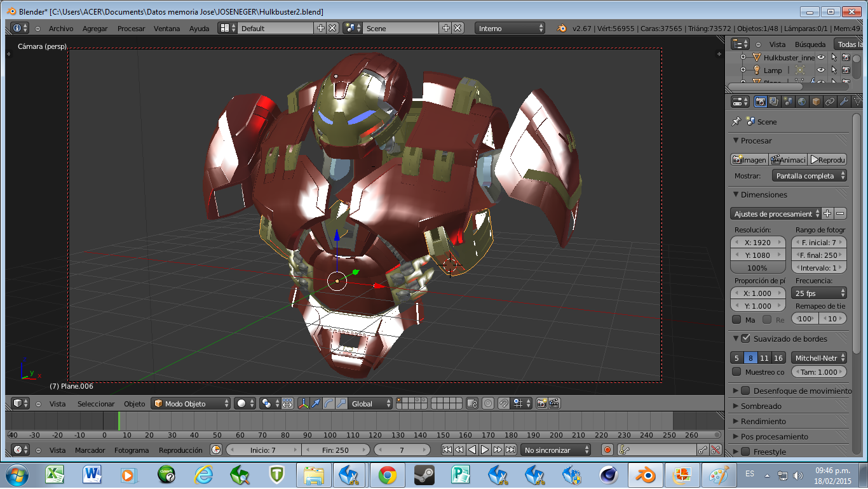
Task: Toggle renderability camera for Hulkbuster_inner object
Action: pyautogui.click(x=846, y=57)
